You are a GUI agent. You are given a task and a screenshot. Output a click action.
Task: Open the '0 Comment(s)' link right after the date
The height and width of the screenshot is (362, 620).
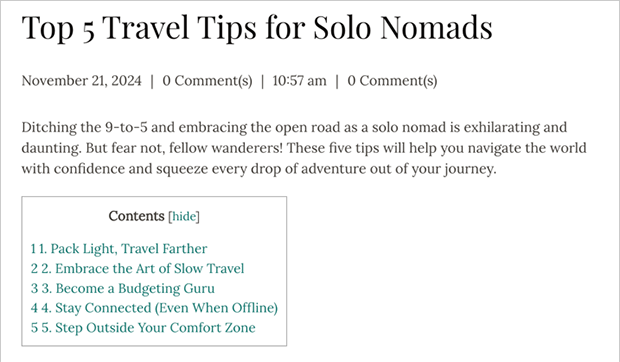point(207,81)
